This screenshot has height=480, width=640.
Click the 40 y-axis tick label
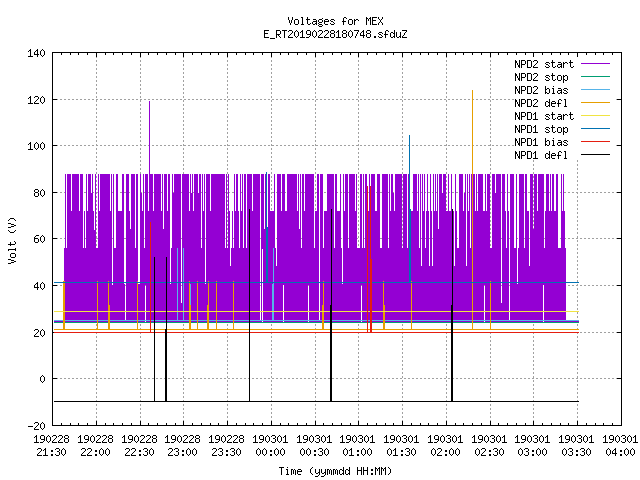(39, 286)
